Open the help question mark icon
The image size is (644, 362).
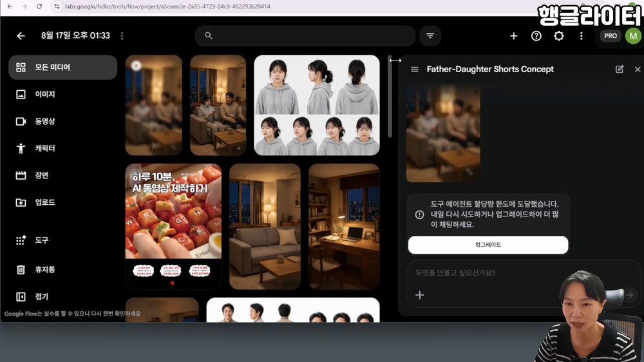(536, 36)
